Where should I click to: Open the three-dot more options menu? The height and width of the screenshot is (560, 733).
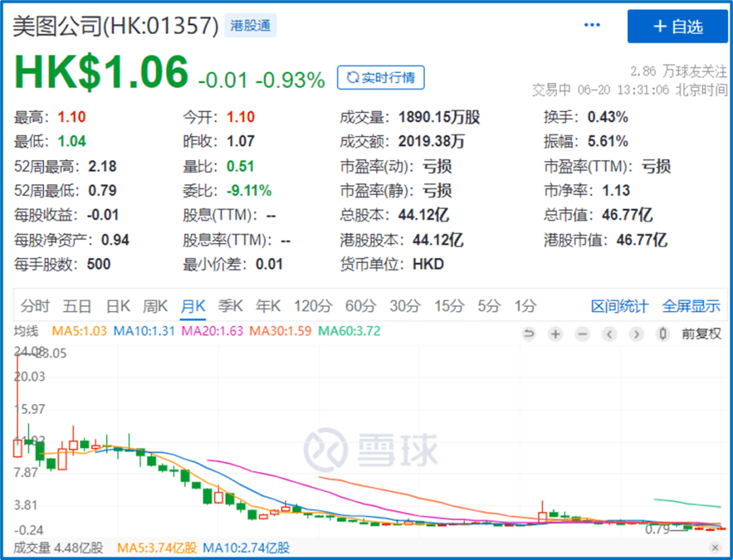pos(592,26)
